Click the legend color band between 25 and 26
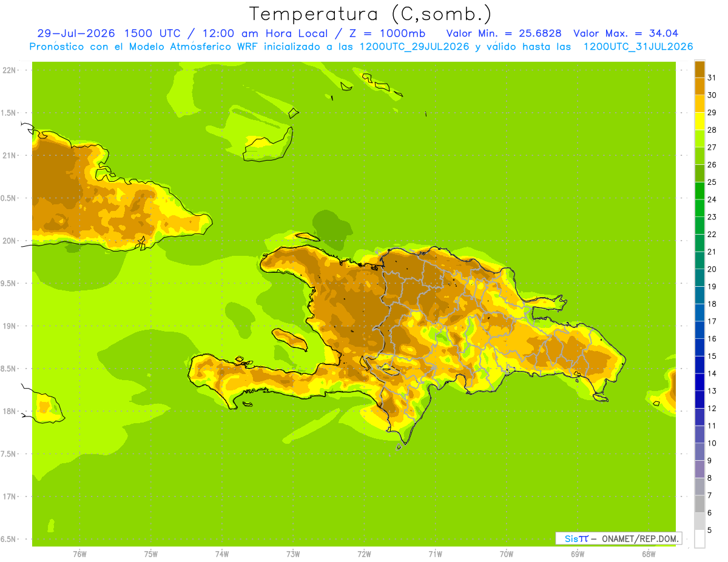The image size is (728, 562). (x=699, y=173)
